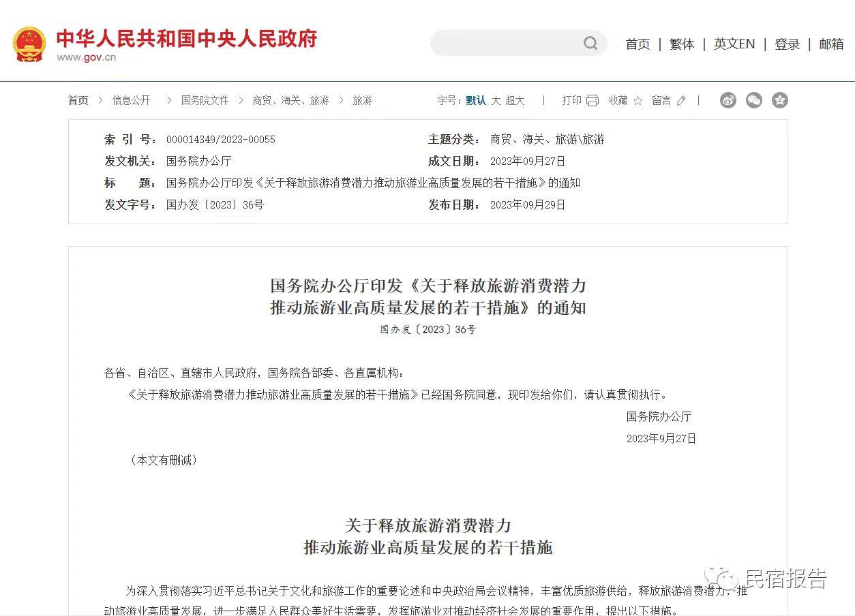Click the 各省、自治区、直辖市人民政府 addressee line

[x=254, y=373]
